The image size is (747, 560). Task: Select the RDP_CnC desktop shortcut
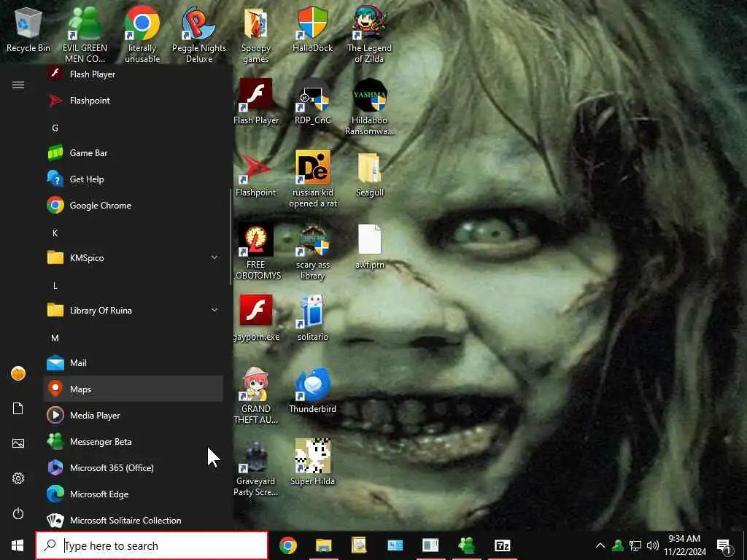click(312, 101)
